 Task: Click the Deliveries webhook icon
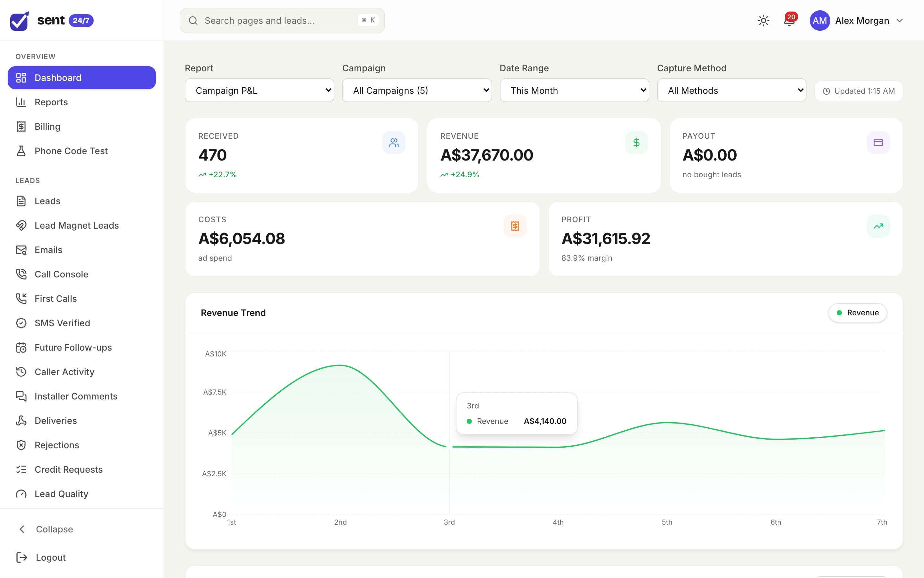coord(21,421)
